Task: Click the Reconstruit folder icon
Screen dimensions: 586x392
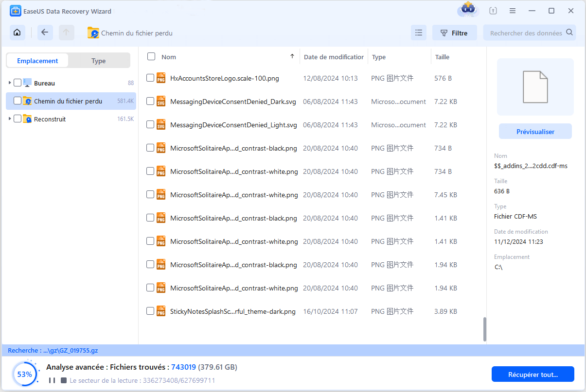Action: pos(27,119)
